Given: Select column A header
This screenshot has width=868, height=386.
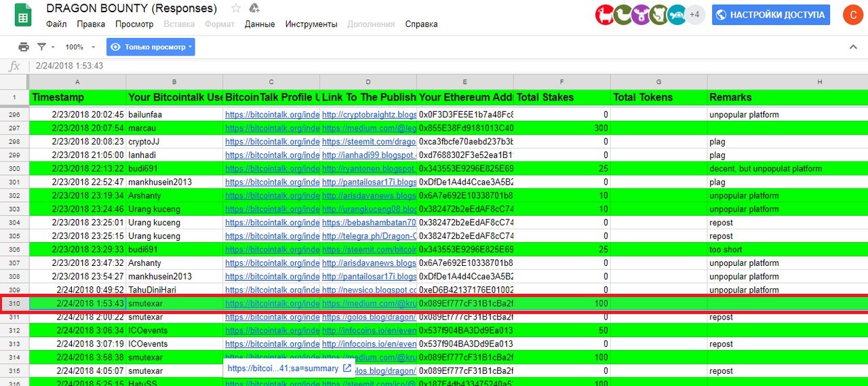Looking at the screenshot, I should click(x=77, y=81).
